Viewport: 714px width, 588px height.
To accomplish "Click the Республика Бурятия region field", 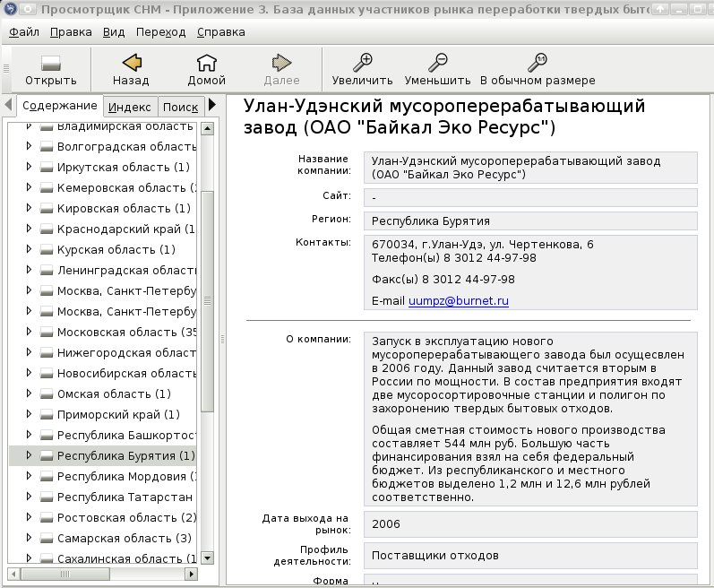I will tap(530, 220).
